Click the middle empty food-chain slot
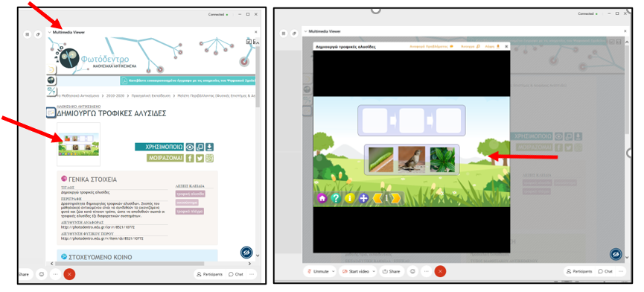 pyautogui.click(x=412, y=121)
